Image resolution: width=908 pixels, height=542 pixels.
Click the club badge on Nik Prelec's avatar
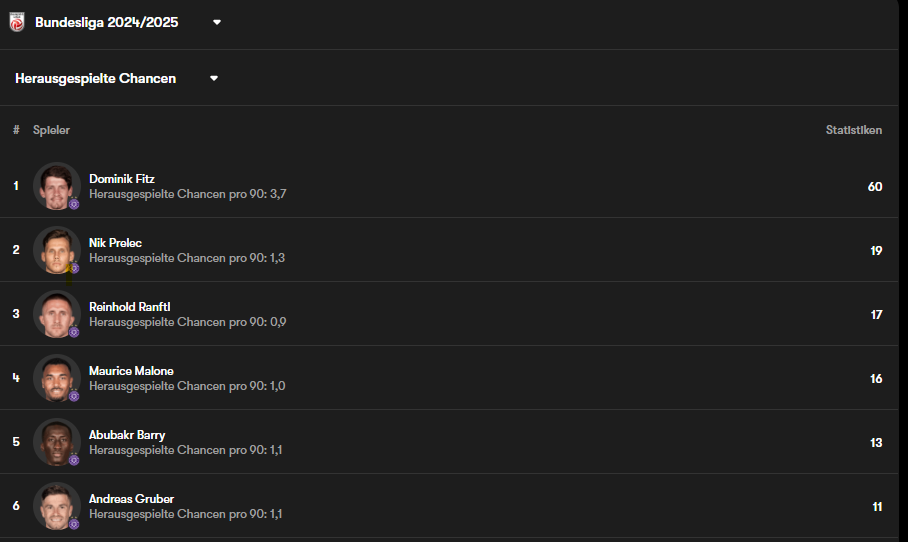[74, 268]
